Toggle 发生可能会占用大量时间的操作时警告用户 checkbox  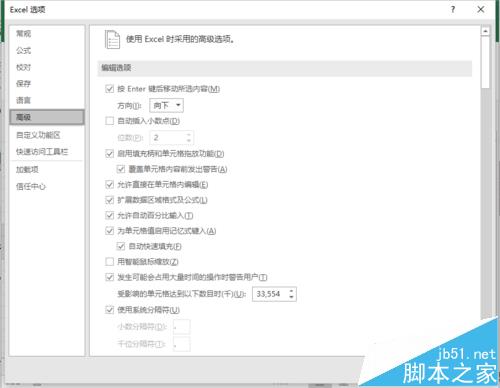coord(109,277)
